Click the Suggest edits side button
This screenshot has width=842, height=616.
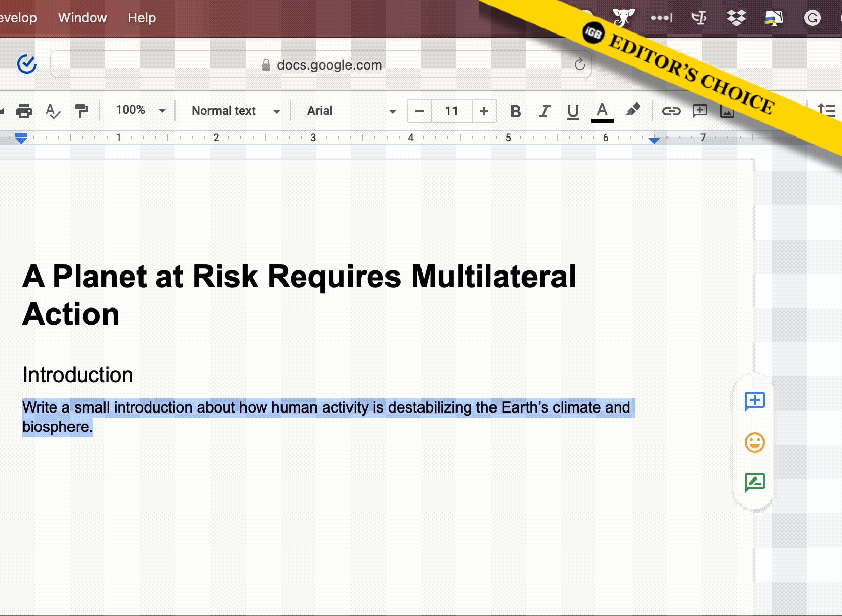[x=754, y=483]
